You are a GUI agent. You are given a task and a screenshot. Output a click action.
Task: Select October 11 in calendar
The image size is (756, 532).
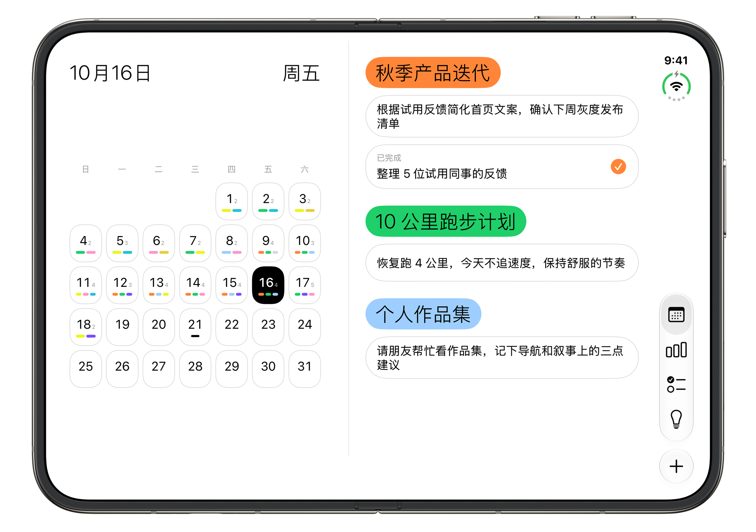pos(86,285)
